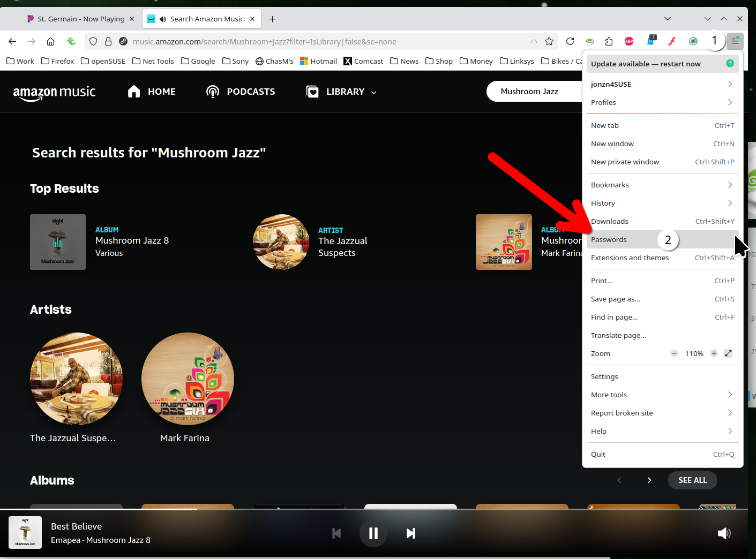Open Settings from the menu

[662, 376]
